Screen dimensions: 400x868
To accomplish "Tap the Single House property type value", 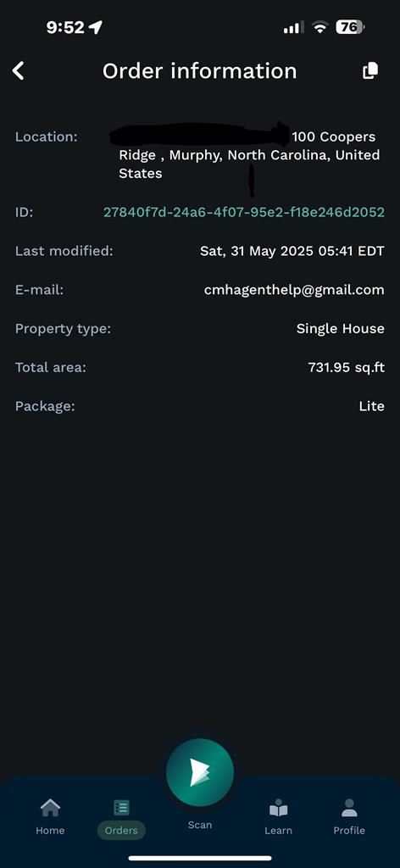I will pyautogui.click(x=340, y=329).
